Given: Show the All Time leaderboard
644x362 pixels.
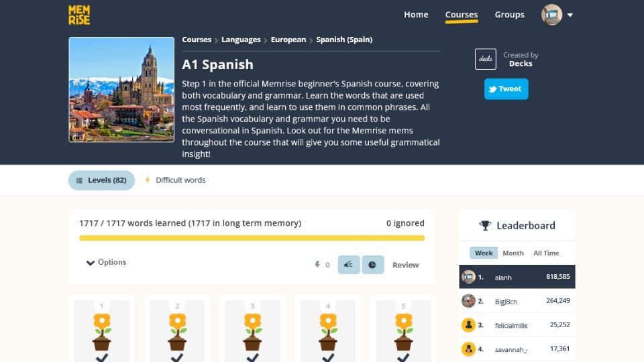Looking at the screenshot, I should pyautogui.click(x=546, y=253).
